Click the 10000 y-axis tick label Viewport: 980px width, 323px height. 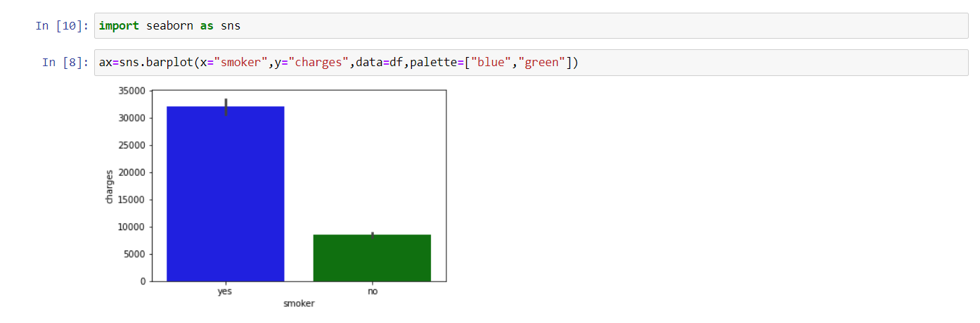coord(132,227)
